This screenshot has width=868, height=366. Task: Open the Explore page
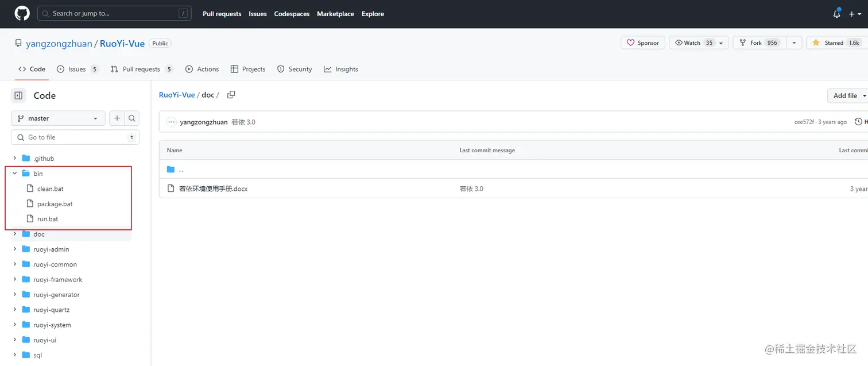(x=373, y=14)
